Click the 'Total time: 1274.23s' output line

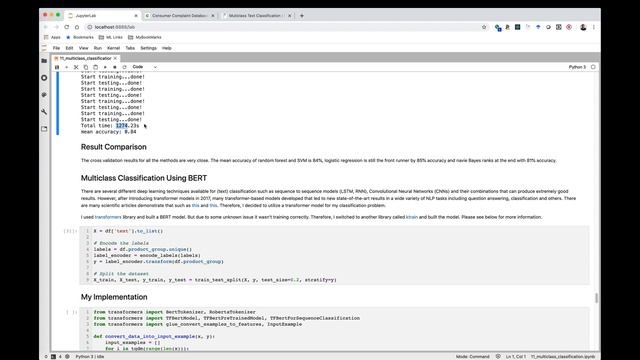110,126
